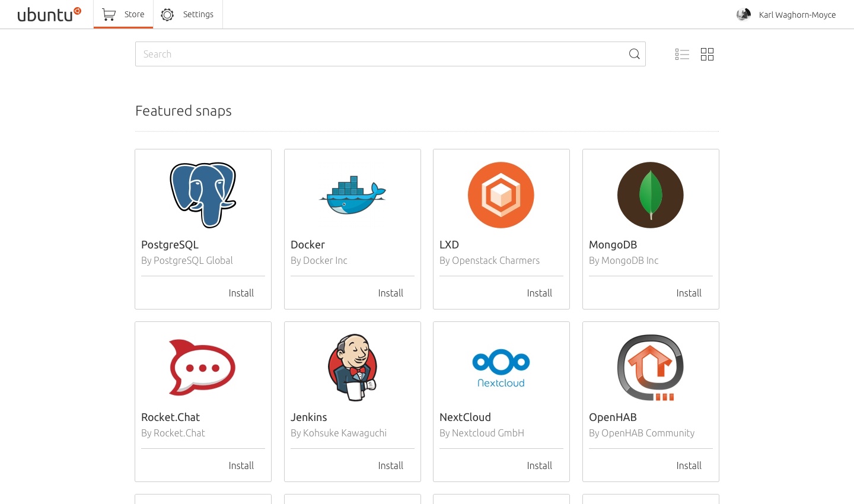Open Karl Waghorn-Moyce account name
The height and width of the screenshot is (504, 854).
point(797,15)
